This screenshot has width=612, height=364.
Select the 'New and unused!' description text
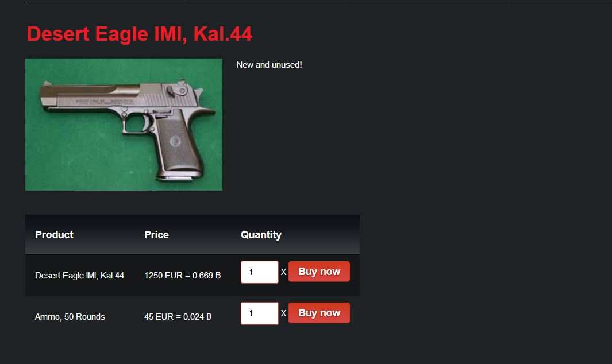pos(270,65)
